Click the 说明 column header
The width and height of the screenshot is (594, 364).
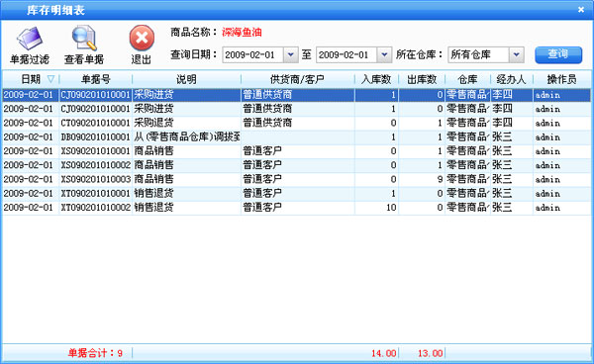(x=186, y=79)
